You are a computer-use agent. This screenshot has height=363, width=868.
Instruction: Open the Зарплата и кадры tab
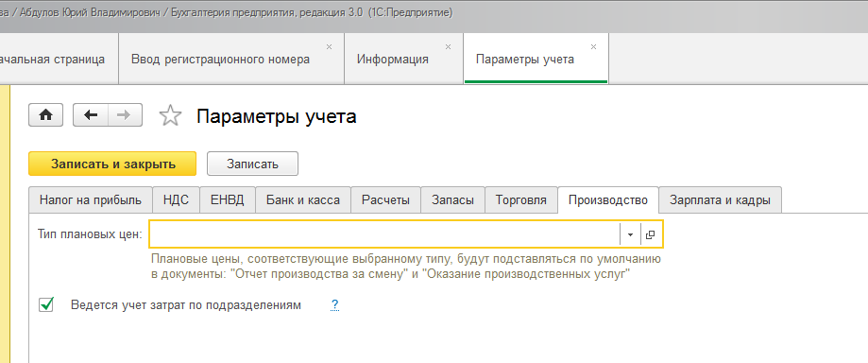coord(721,200)
